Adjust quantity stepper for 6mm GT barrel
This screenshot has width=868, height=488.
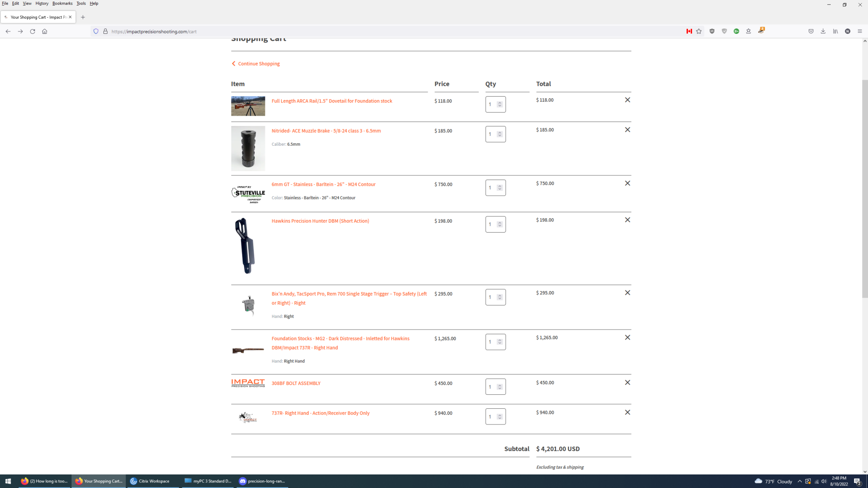[500, 188]
